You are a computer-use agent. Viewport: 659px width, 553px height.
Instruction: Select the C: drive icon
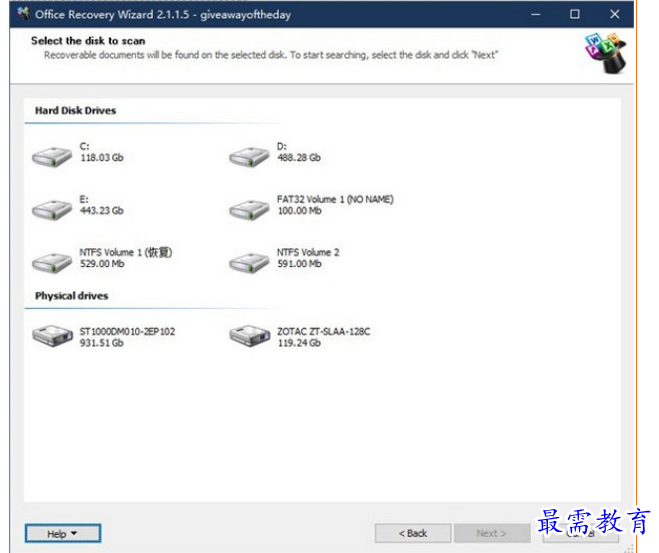pyautogui.click(x=52, y=157)
